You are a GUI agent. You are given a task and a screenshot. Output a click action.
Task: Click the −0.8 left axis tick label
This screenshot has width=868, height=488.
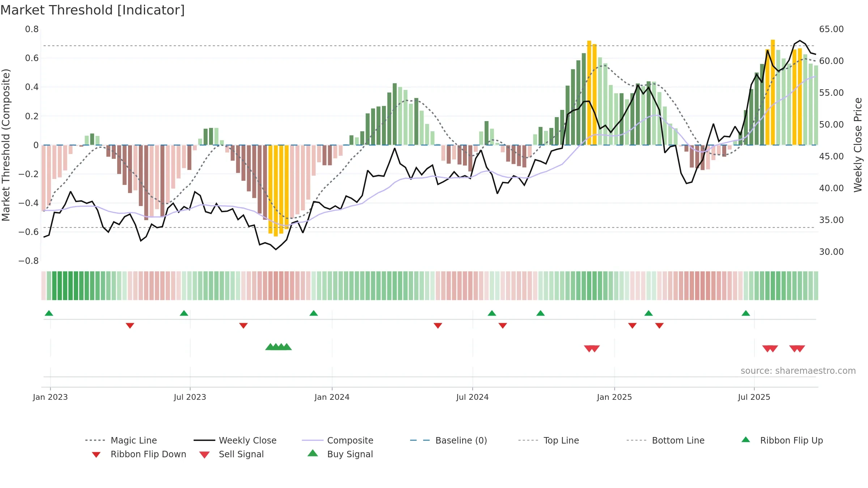coord(29,261)
